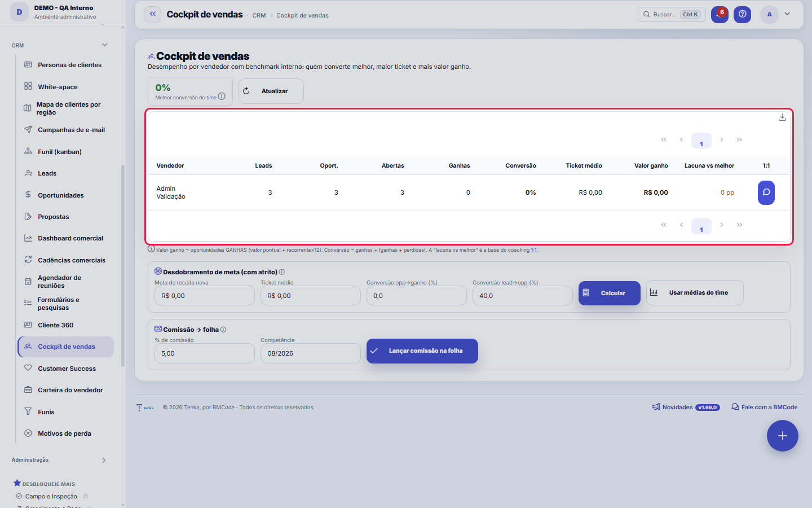
Task: Click the % de comissão field
Action: pyautogui.click(x=205, y=353)
